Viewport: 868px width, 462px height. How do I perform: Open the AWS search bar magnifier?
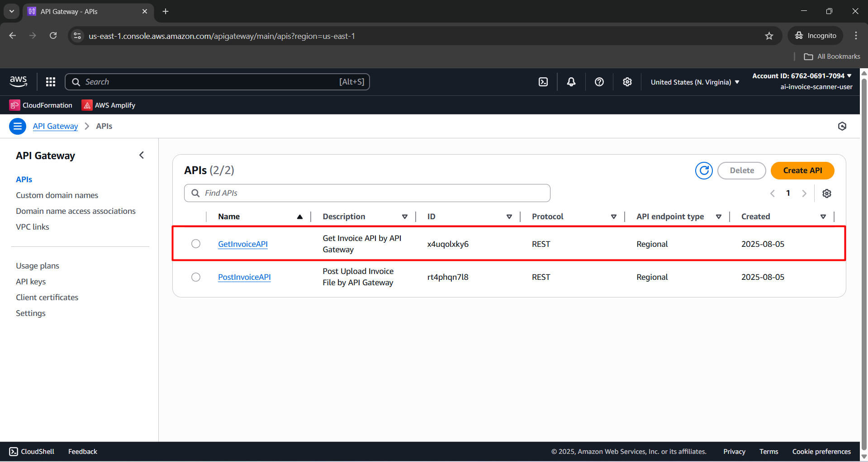(x=76, y=82)
